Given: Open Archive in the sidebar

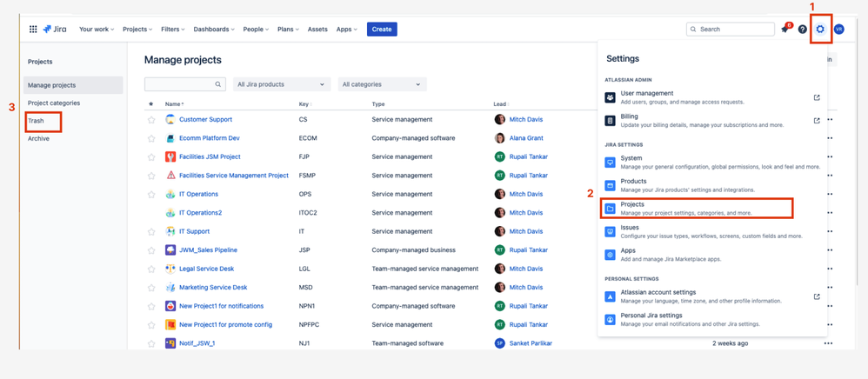Looking at the screenshot, I should pos(39,138).
